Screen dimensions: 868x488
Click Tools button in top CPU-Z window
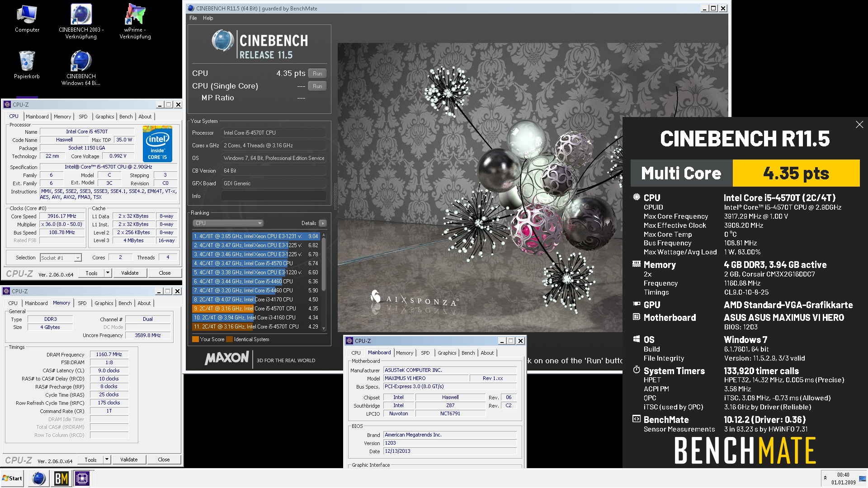(92, 273)
